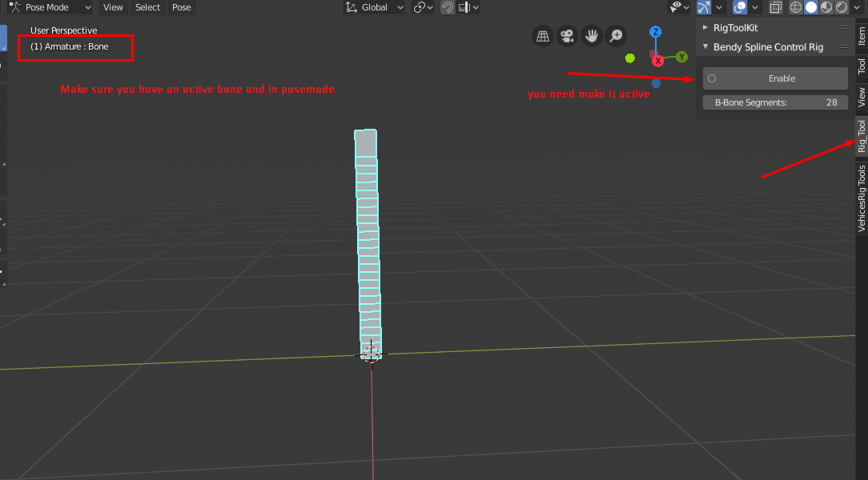Switch to Material Preview shading mode
868x480 pixels.
click(825, 7)
